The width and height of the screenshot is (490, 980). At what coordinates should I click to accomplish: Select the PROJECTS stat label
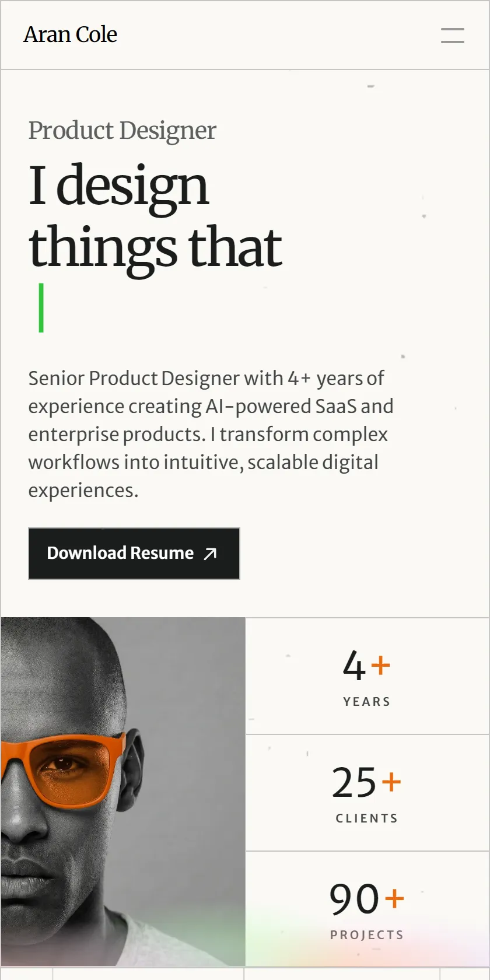367,935
